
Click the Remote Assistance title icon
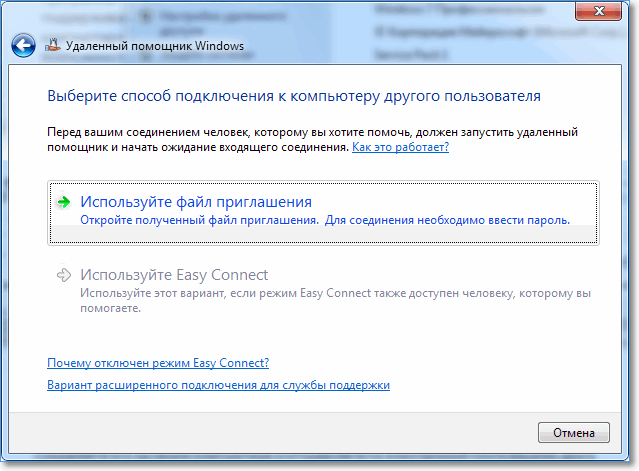click(53, 45)
